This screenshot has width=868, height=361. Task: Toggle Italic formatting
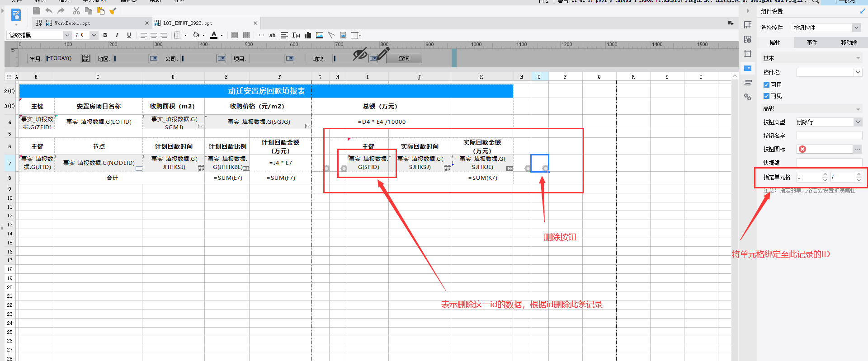117,35
